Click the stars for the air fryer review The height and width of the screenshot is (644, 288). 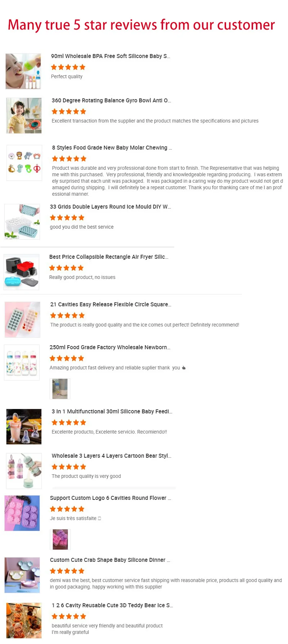(66, 268)
